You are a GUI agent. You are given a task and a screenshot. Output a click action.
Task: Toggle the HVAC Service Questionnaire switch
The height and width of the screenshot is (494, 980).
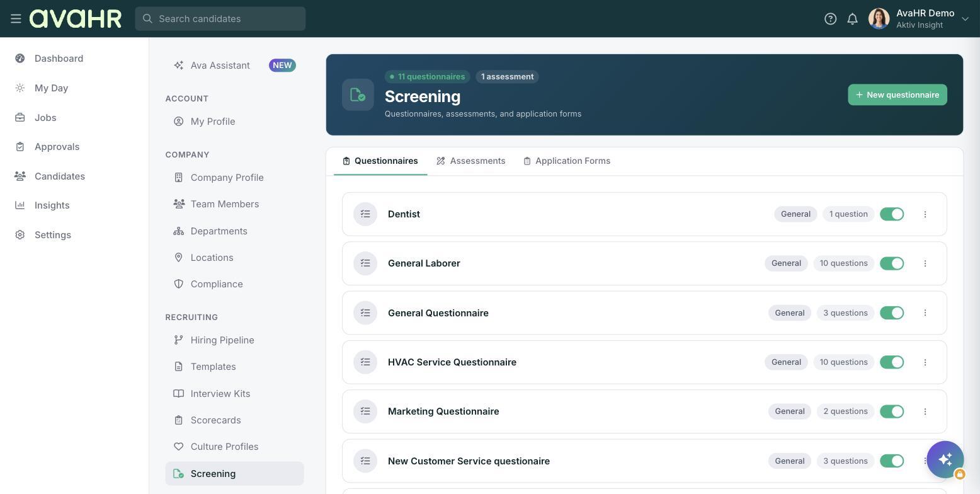(892, 362)
